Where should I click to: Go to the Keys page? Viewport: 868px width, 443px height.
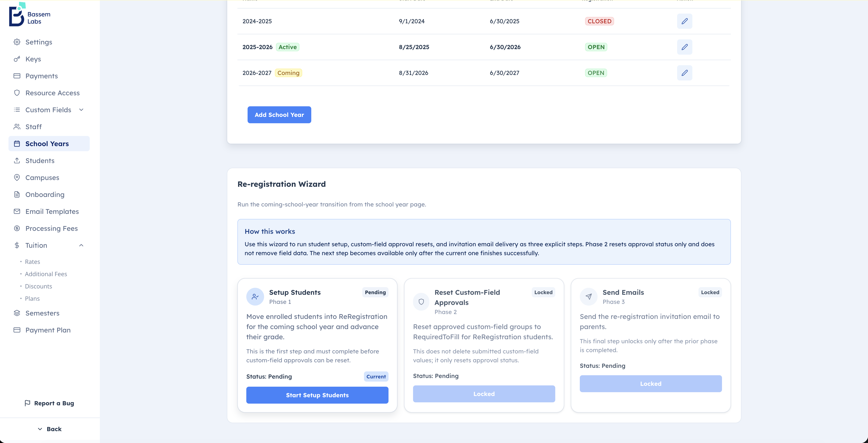point(49,59)
